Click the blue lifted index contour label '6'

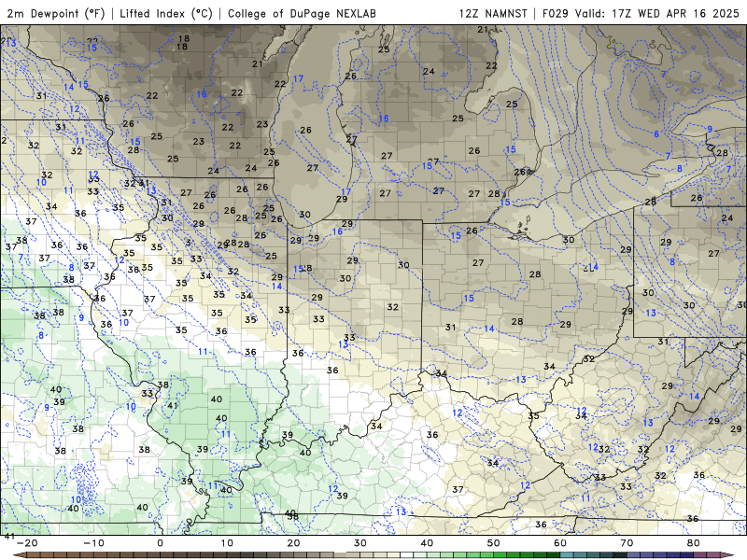point(656,134)
